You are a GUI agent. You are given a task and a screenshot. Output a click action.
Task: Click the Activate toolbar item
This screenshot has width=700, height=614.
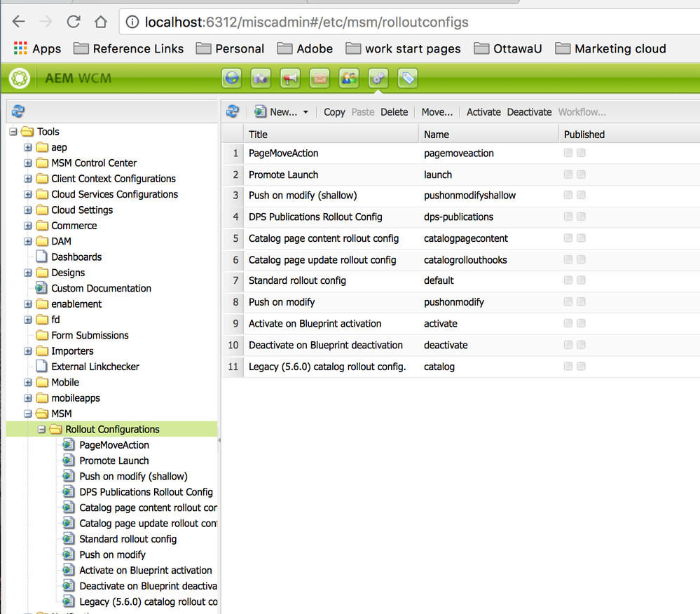click(483, 112)
